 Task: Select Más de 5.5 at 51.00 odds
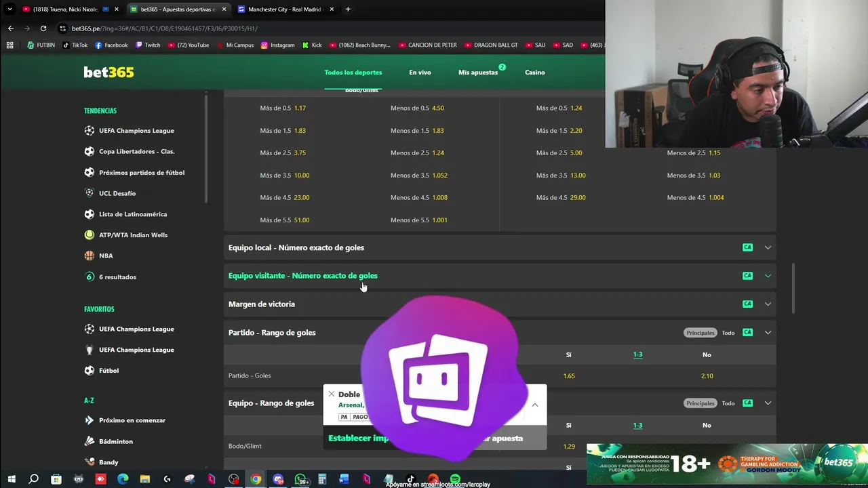click(285, 220)
